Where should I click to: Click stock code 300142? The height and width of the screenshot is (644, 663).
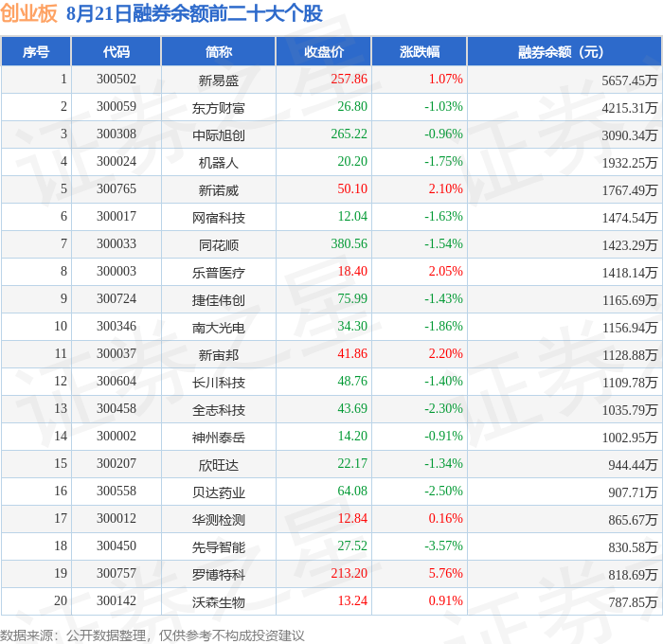point(116,601)
